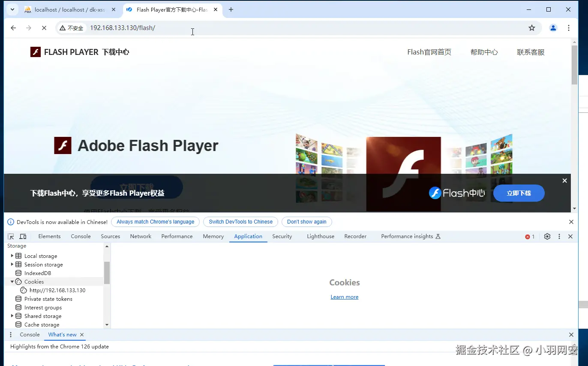
Task: Open the Lighthouse panel tab
Action: (320, 236)
